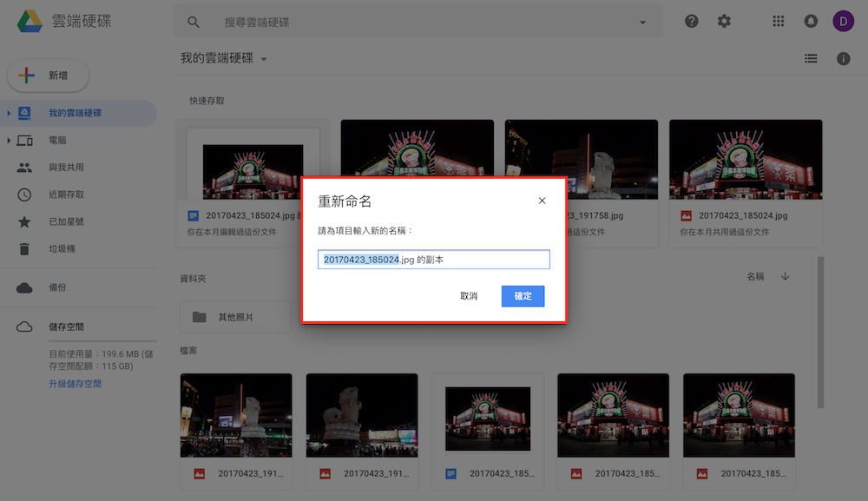Screen dimensions: 868x501
Task: Toggle the 名稱 sort direction arrow
Action: coord(785,275)
